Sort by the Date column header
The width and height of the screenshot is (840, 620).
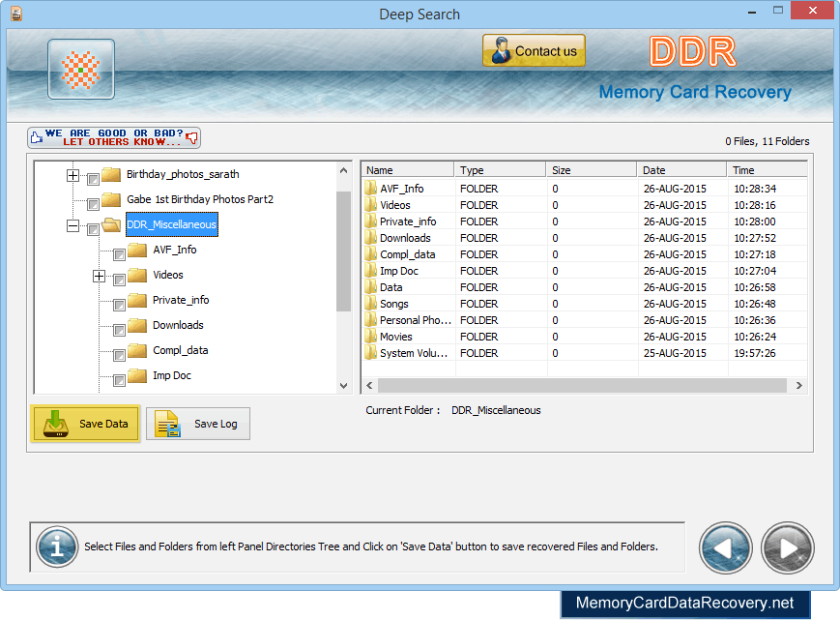681,170
